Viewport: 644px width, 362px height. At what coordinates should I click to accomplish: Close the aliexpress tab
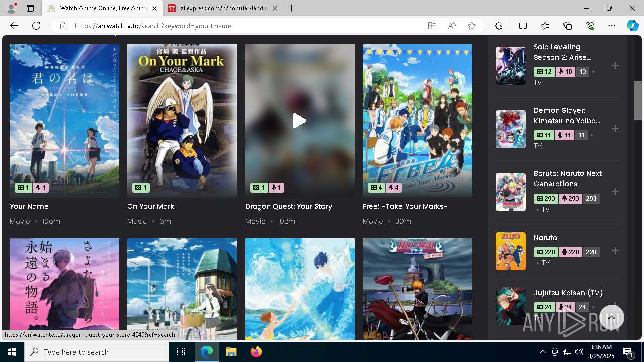[x=275, y=8]
